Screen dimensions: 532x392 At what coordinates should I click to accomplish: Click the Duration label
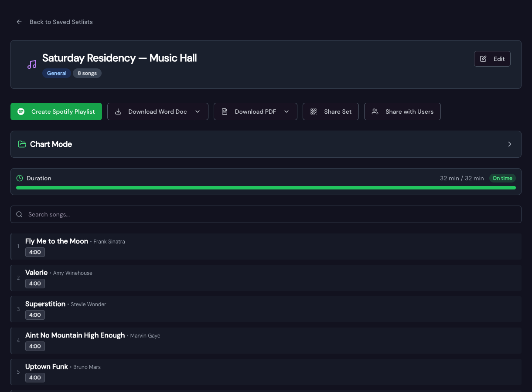[39, 178]
